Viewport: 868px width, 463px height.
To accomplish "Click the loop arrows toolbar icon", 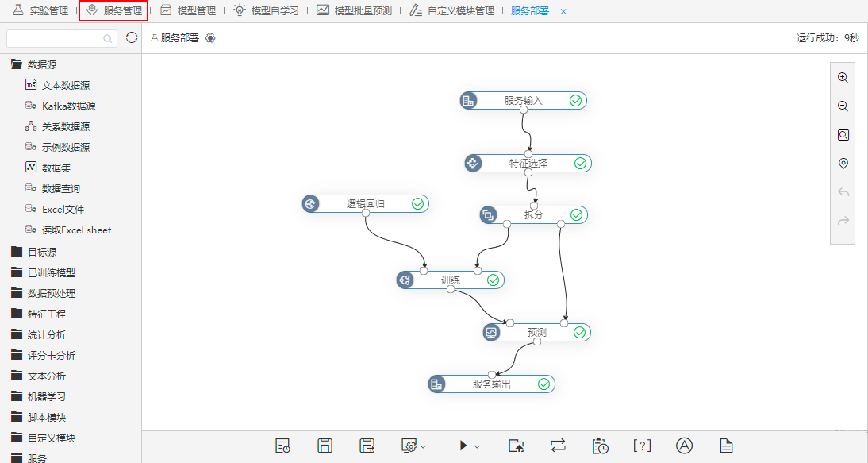I will pyautogui.click(x=558, y=446).
